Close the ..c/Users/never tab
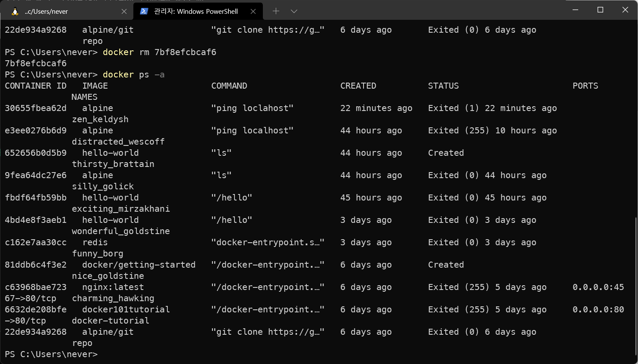Screen dimensions: 638x364 click(x=124, y=12)
